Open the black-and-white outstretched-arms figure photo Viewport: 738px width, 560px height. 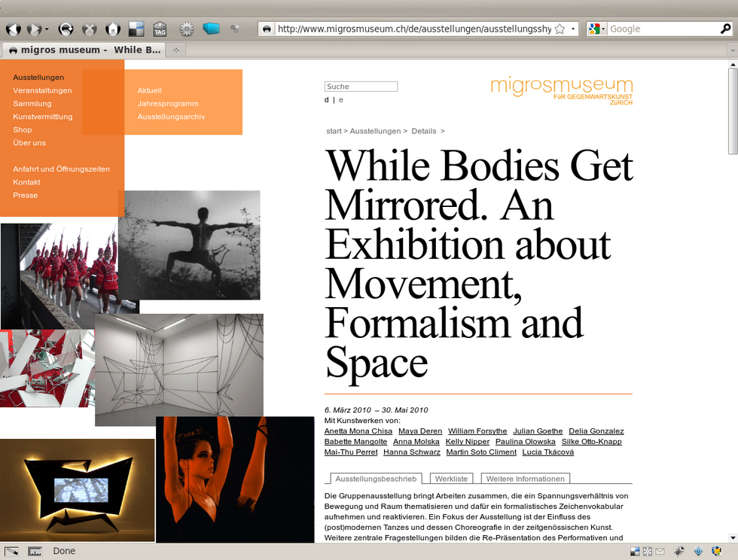click(189, 245)
